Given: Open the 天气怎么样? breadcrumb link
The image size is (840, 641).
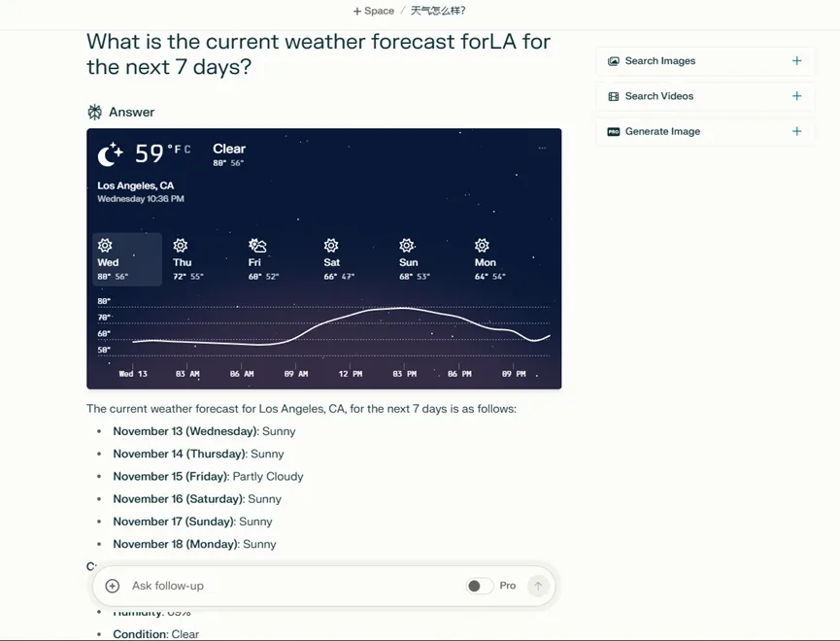Looking at the screenshot, I should click(438, 11).
